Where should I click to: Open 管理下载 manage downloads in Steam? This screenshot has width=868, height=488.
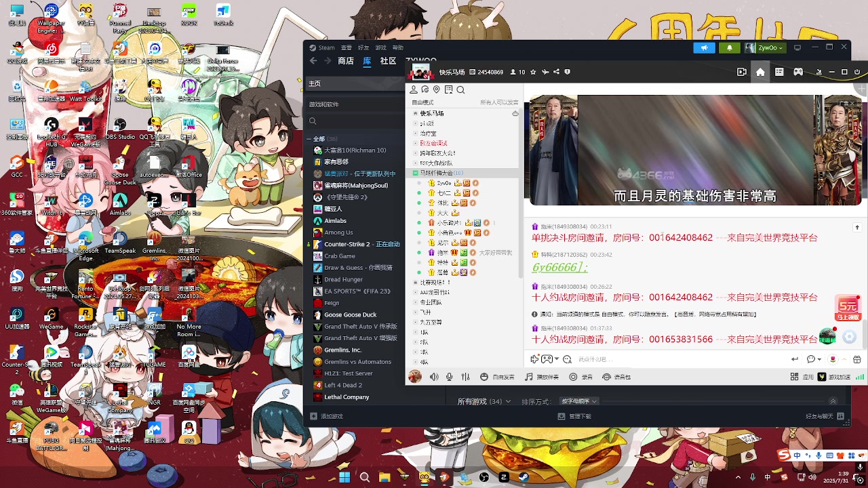pyautogui.click(x=575, y=416)
